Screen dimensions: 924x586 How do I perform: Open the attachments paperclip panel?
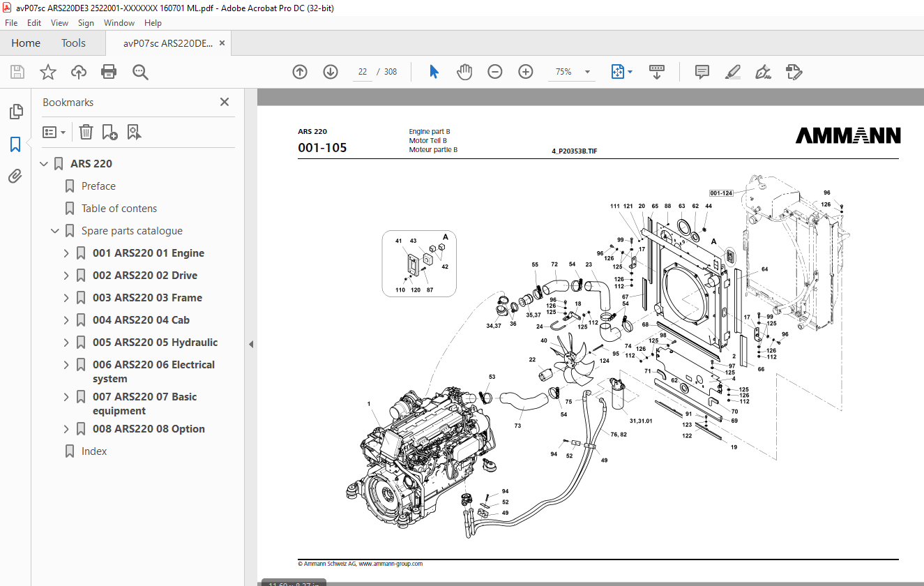(x=15, y=176)
